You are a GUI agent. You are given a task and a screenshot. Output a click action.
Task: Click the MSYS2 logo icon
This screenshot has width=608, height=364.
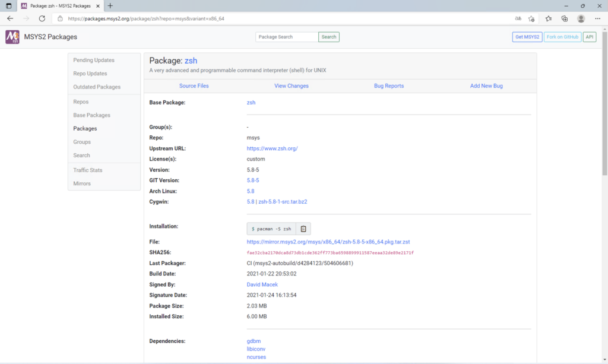point(12,37)
